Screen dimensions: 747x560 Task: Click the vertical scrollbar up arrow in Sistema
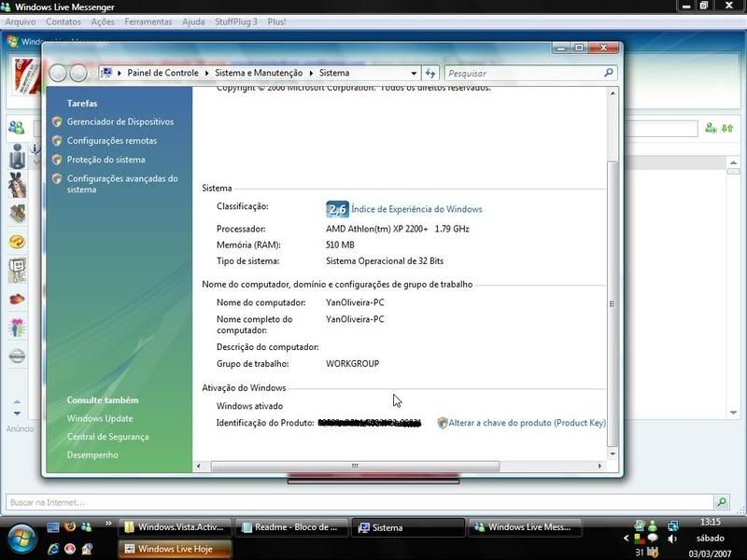click(613, 93)
